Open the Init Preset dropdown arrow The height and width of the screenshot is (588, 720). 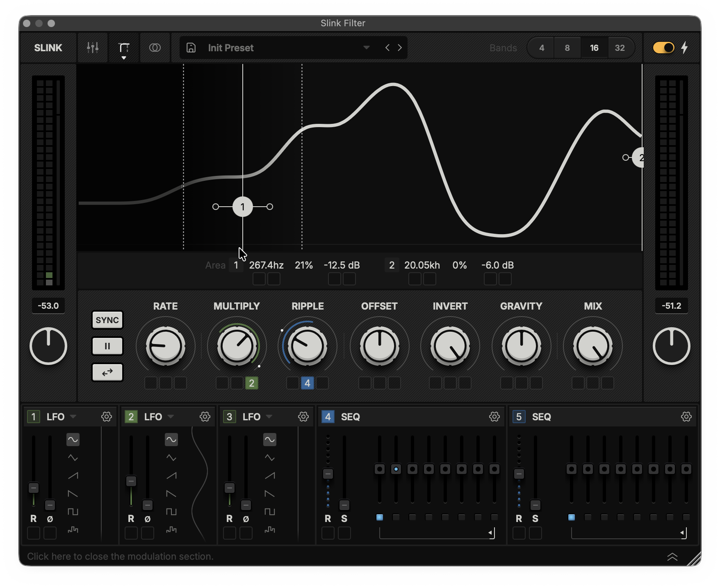coord(367,48)
